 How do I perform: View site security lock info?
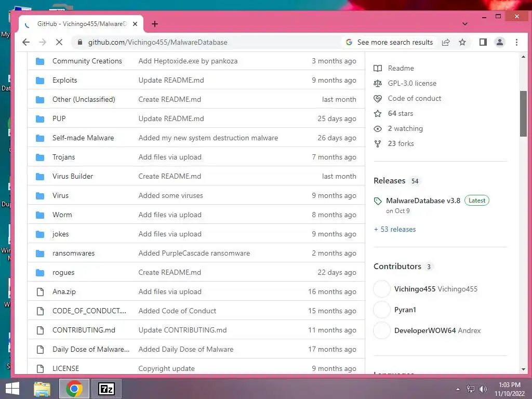[x=80, y=42]
